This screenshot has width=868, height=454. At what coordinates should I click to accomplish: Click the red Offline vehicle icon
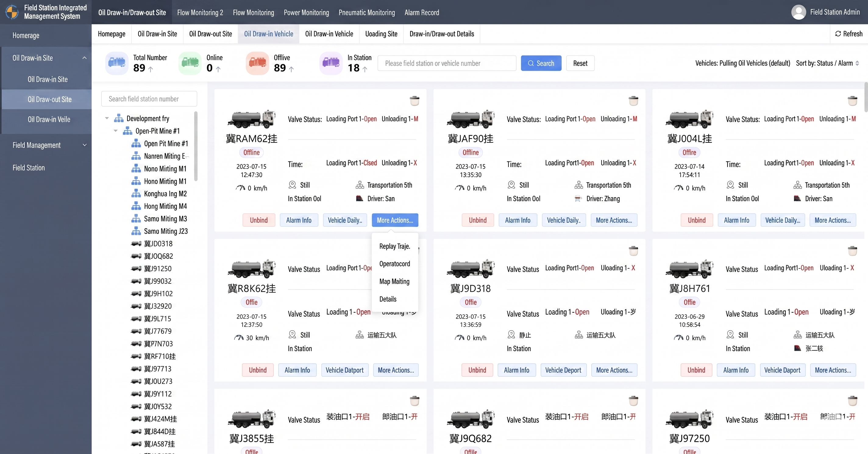pyautogui.click(x=258, y=63)
